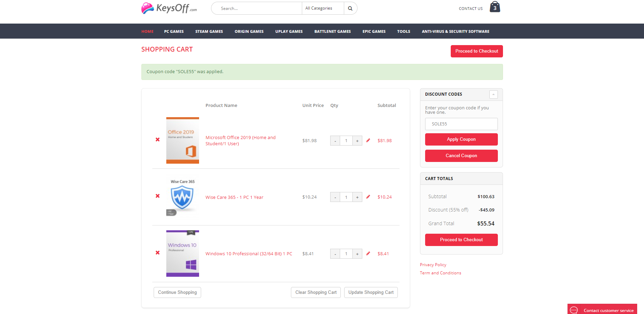
Task: Open the Tools menu
Action: pyautogui.click(x=404, y=31)
